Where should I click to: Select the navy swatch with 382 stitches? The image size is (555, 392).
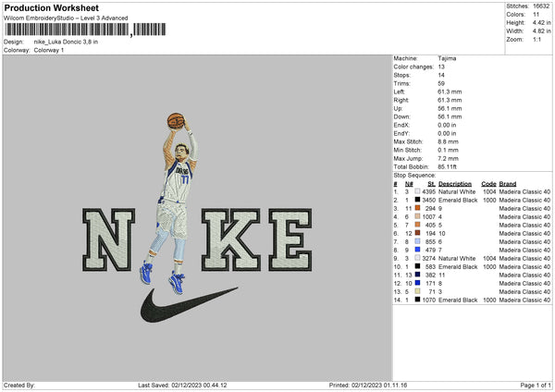[x=418, y=275]
